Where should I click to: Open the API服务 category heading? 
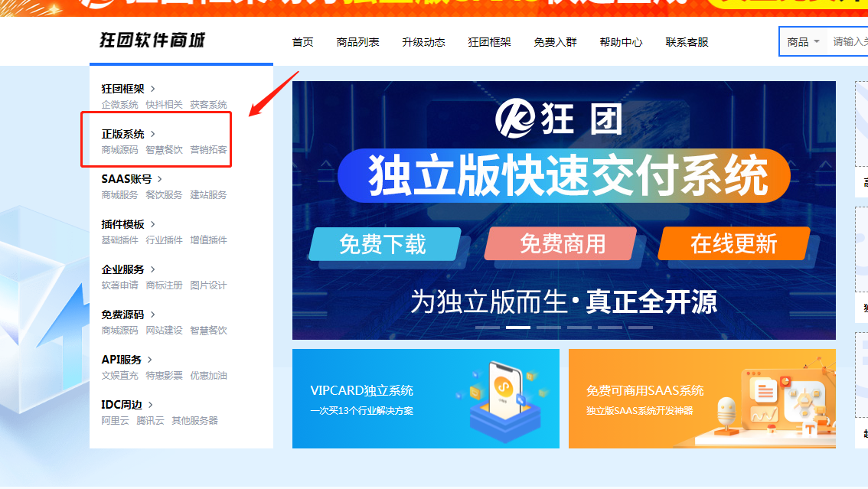pyautogui.click(x=121, y=360)
